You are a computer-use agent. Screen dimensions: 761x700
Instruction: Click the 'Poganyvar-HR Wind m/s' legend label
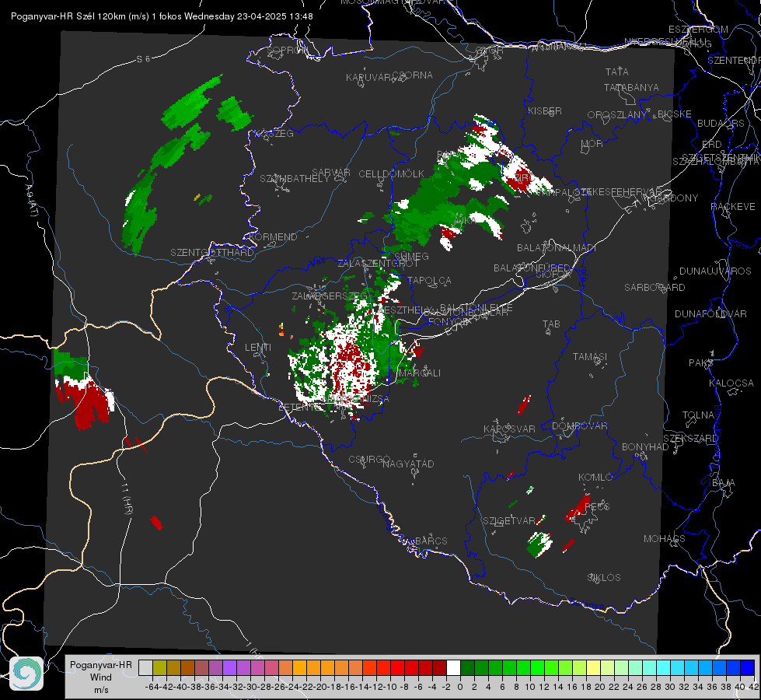pos(101,677)
